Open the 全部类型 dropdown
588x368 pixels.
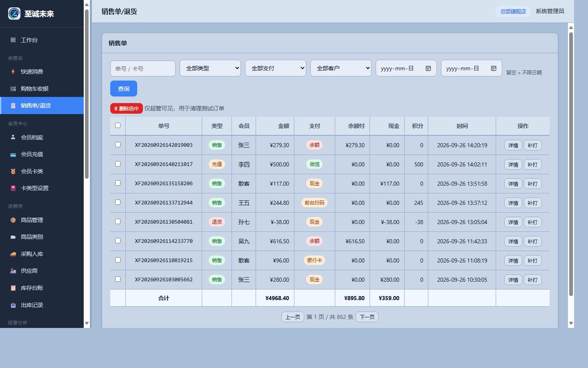point(210,68)
